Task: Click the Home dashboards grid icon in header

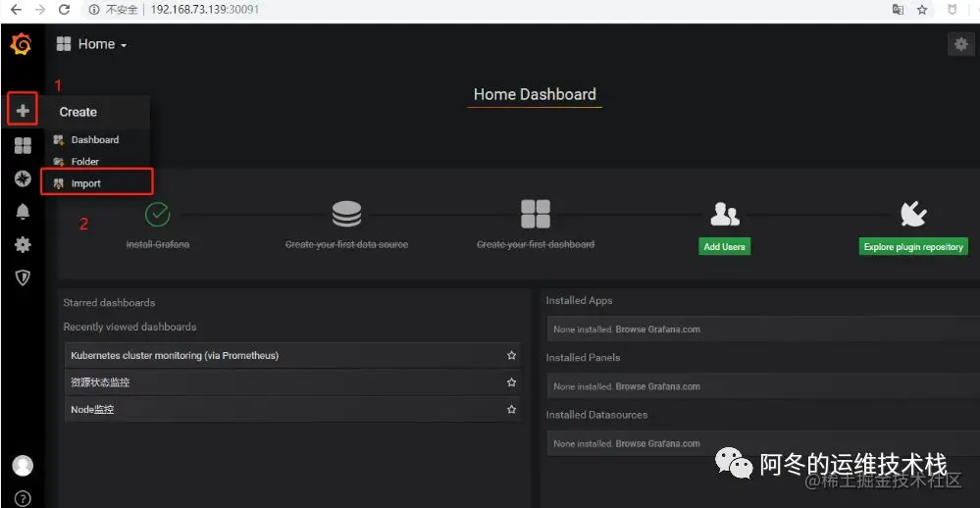Action: (x=63, y=44)
